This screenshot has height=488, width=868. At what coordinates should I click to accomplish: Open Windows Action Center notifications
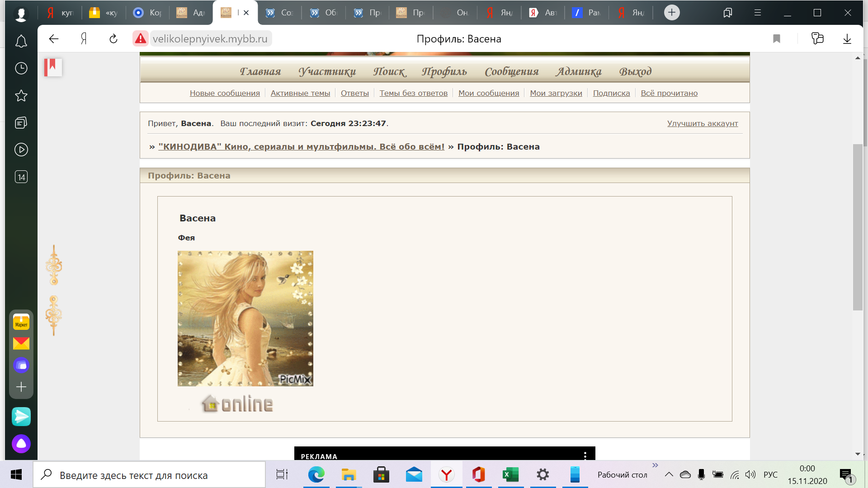(x=846, y=475)
